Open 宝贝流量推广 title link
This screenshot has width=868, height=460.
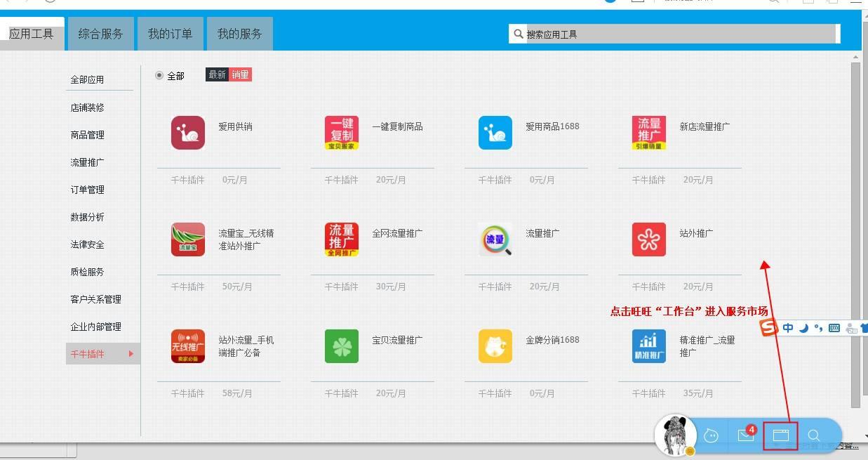[397, 340]
